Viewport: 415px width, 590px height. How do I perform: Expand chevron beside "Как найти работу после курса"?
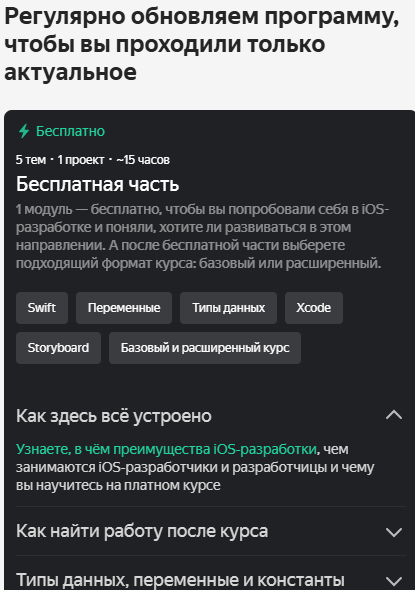point(394,532)
